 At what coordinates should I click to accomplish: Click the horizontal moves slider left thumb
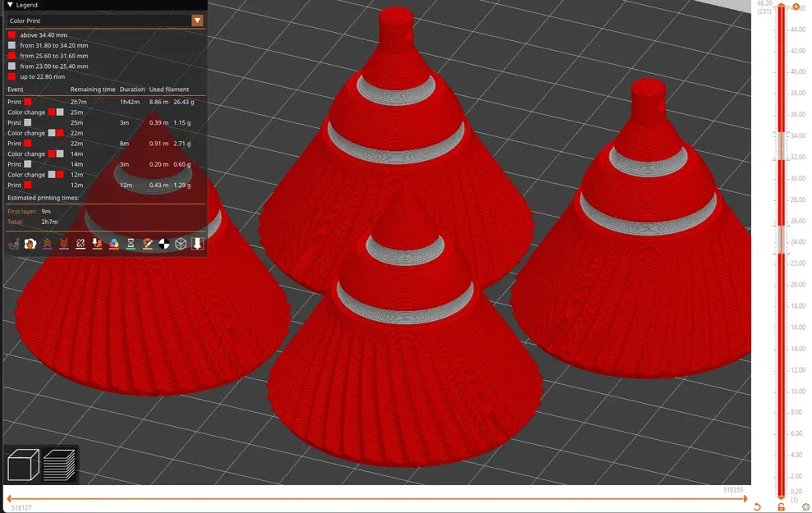click(9, 499)
